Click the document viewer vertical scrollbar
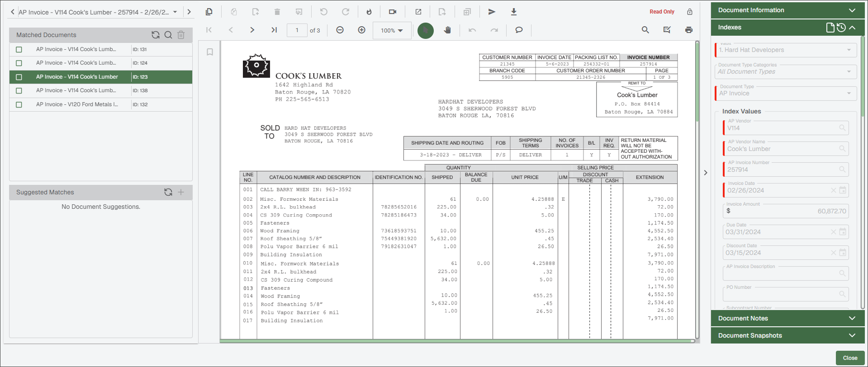Image resolution: width=868 pixels, height=367 pixels. tap(697, 81)
